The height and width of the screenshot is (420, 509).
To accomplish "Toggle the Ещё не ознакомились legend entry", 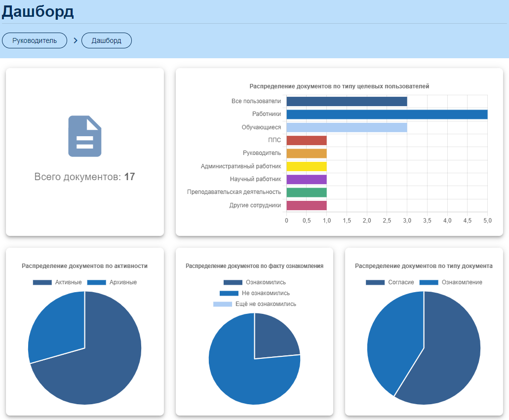I will 254,304.
